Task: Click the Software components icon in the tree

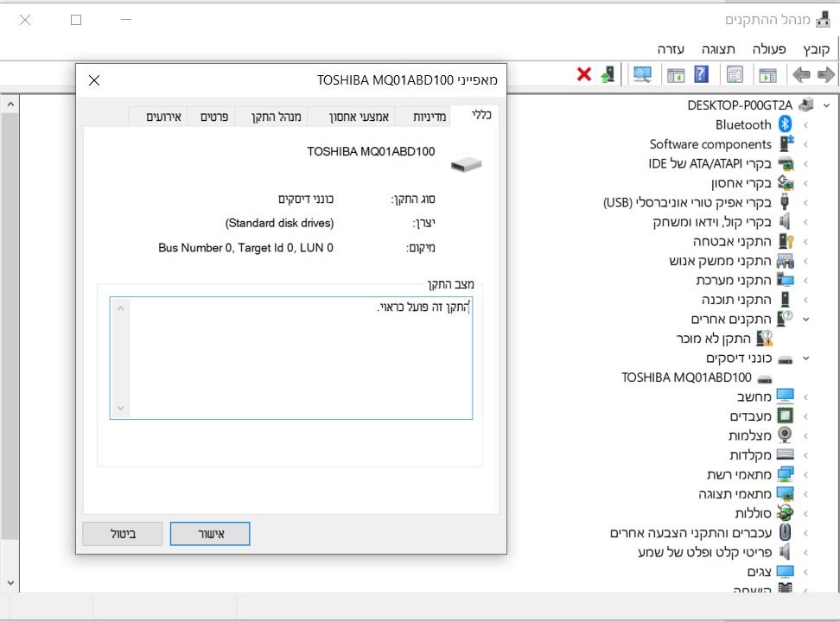Action: [x=786, y=143]
